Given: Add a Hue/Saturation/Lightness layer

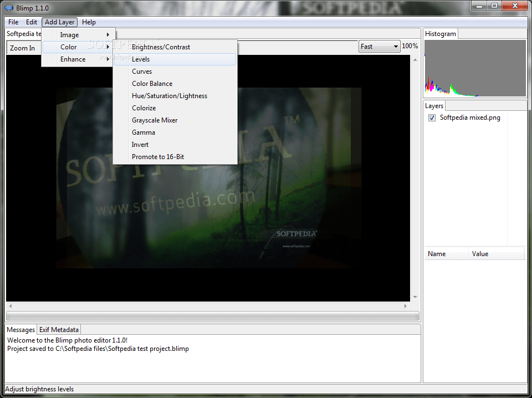Looking at the screenshot, I should pyautogui.click(x=175, y=96).
